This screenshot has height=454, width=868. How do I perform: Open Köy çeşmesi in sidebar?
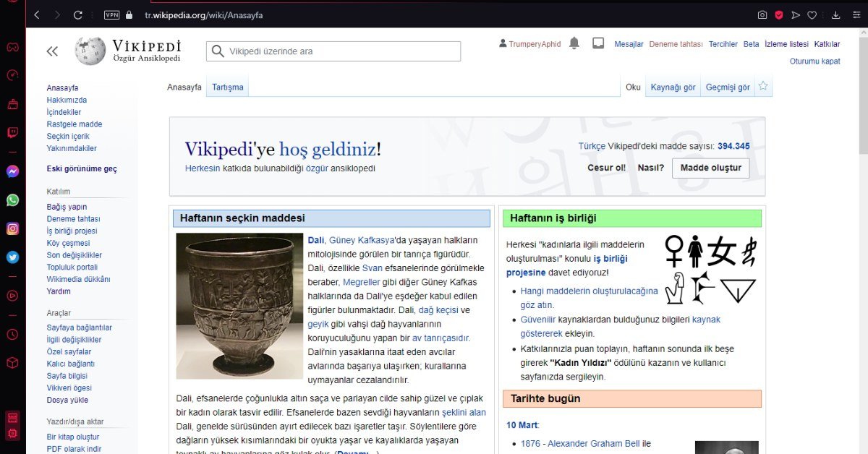click(68, 243)
